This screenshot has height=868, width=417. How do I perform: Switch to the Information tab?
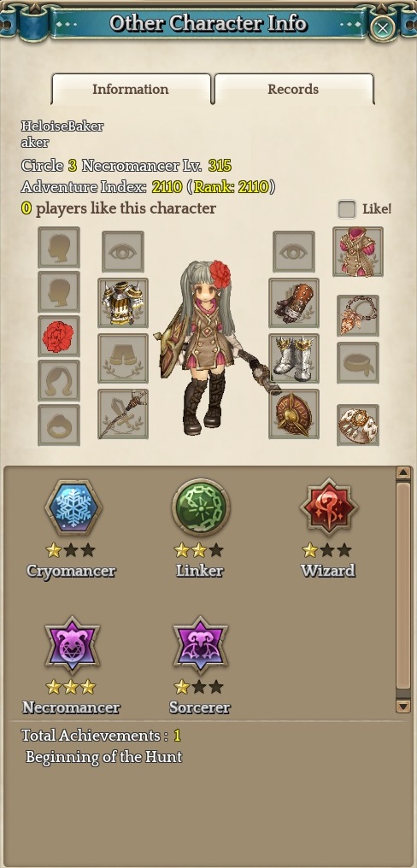(x=131, y=89)
